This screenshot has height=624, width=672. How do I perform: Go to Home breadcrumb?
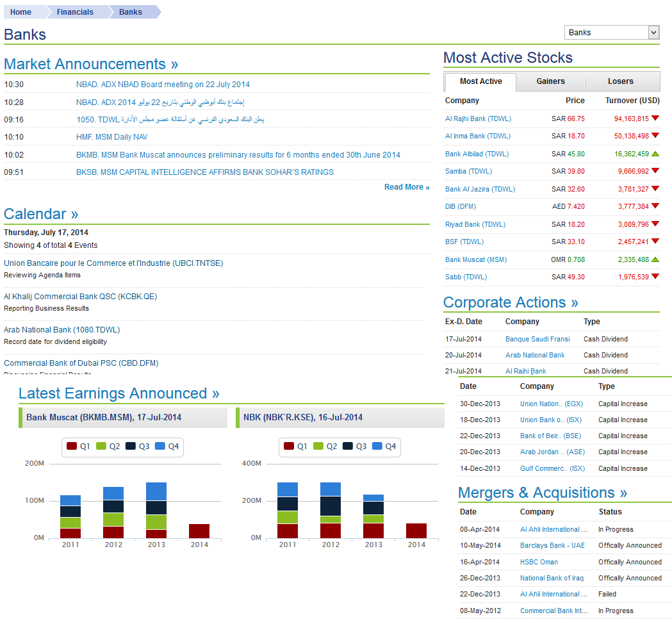pyautogui.click(x=20, y=12)
